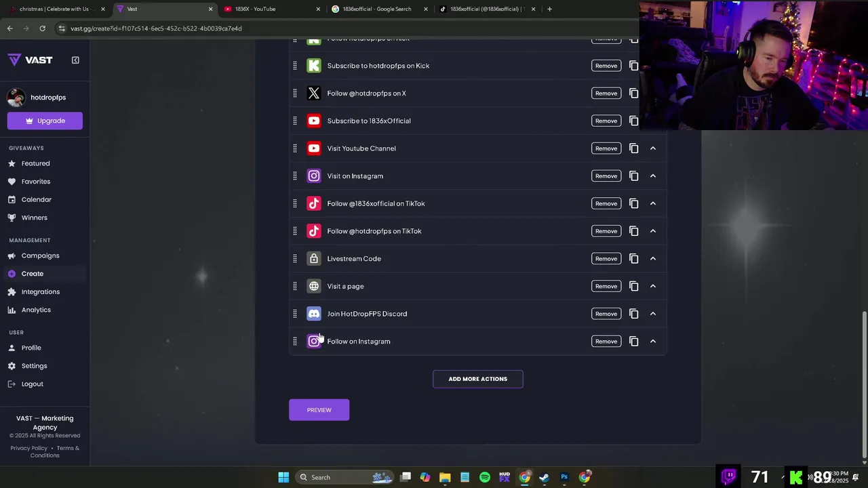The image size is (868, 488).
Task: Reload the page in browser
Action: click(x=42, y=28)
